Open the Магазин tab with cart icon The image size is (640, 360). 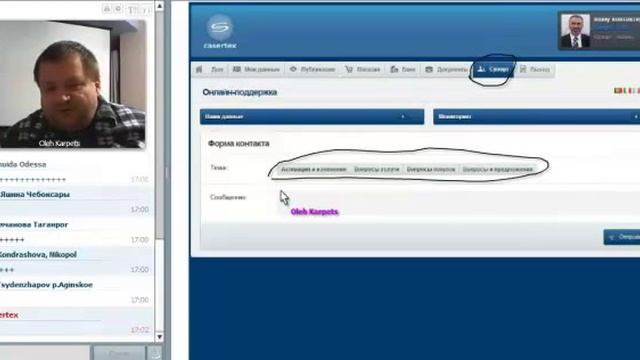pyautogui.click(x=362, y=69)
